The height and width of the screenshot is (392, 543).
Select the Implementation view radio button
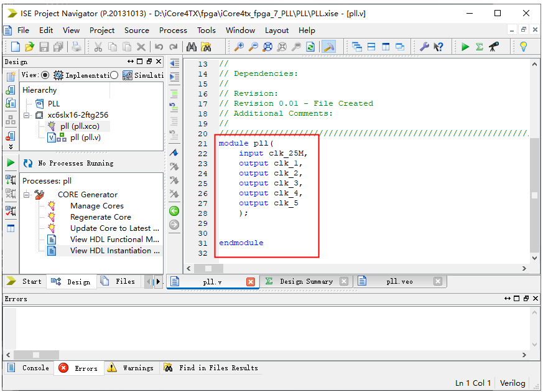click(45, 75)
